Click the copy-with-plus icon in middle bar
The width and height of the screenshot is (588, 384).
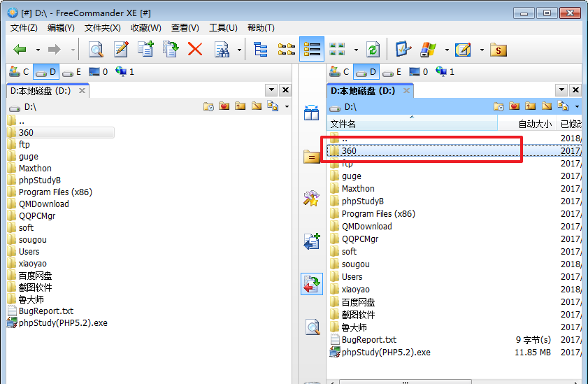(312, 241)
